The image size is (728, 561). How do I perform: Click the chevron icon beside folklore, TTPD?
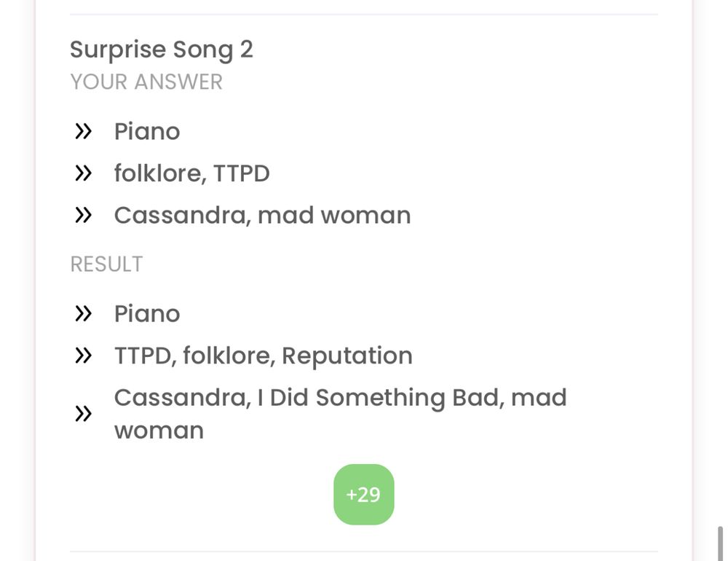coord(83,173)
